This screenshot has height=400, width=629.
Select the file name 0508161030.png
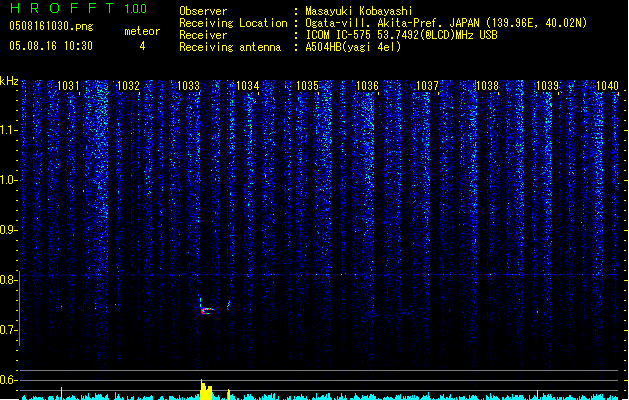click(x=51, y=26)
